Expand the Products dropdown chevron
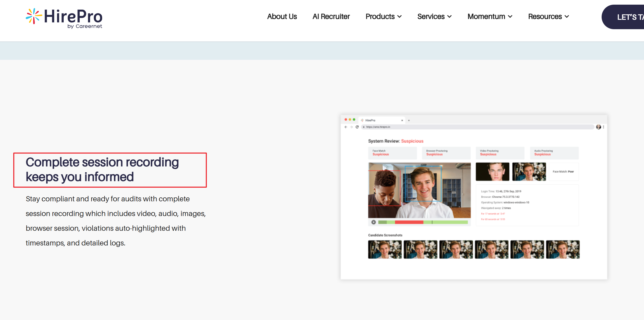This screenshot has width=644, height=320. 400,17
